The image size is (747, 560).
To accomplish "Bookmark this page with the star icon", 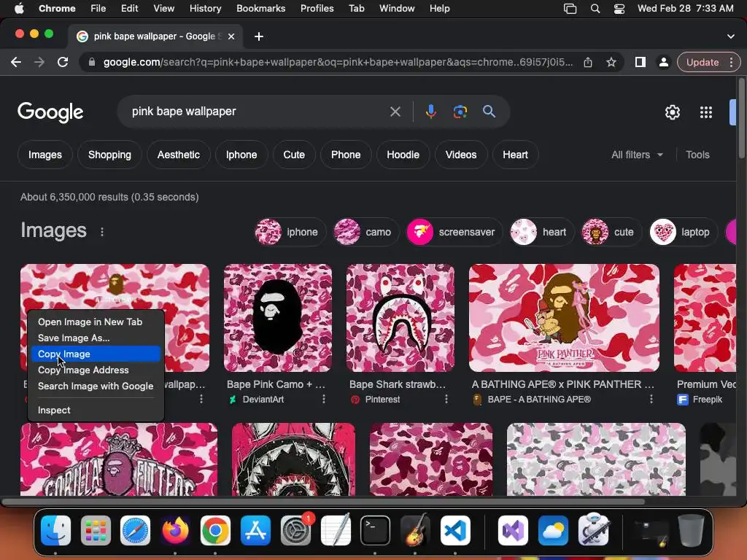I will click(x=611, y=62).
